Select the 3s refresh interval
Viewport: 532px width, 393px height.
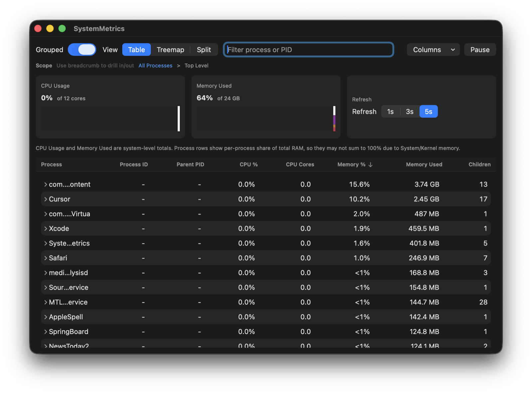pos(409,111)
